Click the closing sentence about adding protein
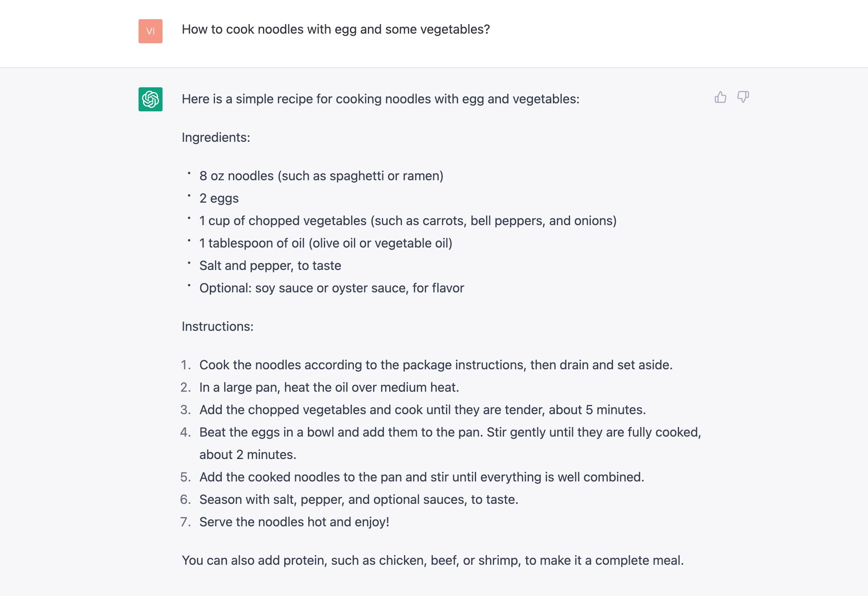The width and height of the screenshot is (868, 596). click(x=432, y=560)
